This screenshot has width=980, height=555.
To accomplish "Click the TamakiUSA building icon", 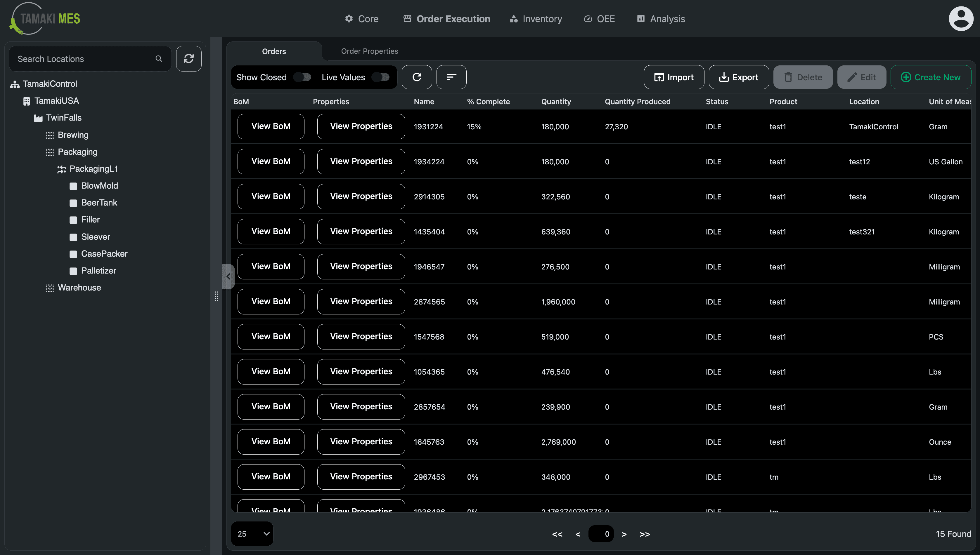I will click(26, 101).
